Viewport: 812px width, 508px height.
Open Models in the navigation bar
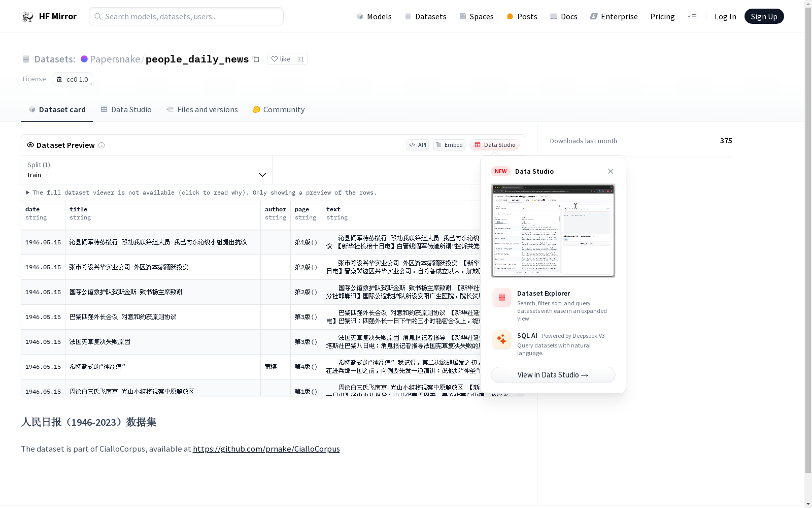coord(374,16)
